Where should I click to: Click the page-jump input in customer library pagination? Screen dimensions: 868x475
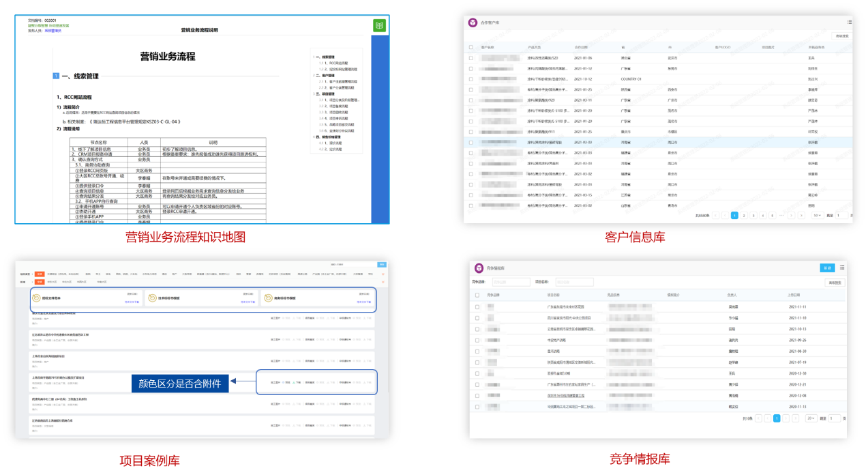pos(842,216)
